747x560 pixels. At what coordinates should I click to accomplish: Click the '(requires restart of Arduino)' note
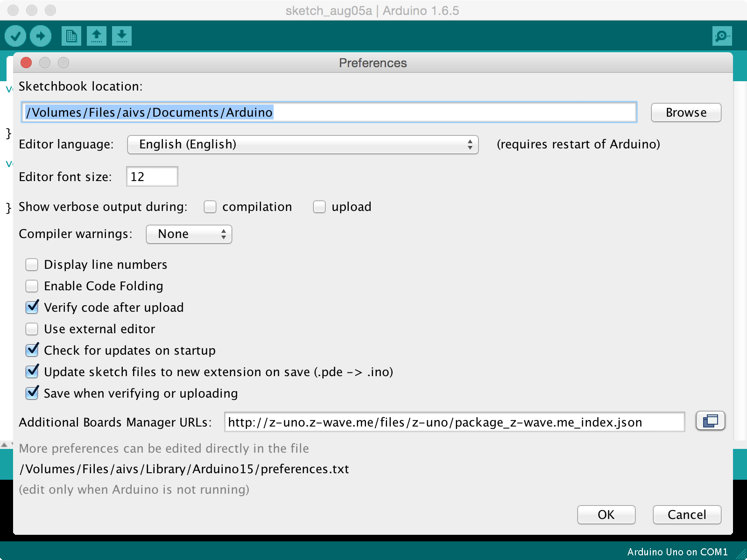coord(578,144)
